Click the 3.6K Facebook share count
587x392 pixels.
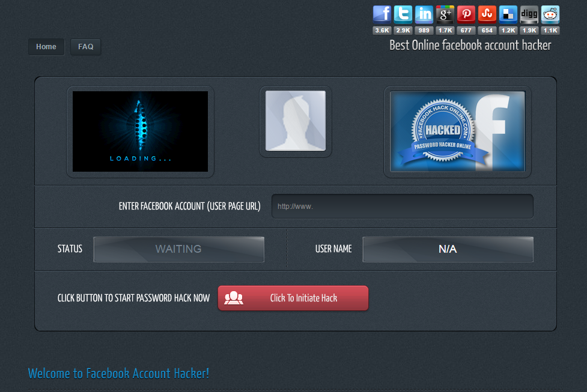tap(382, 30)
